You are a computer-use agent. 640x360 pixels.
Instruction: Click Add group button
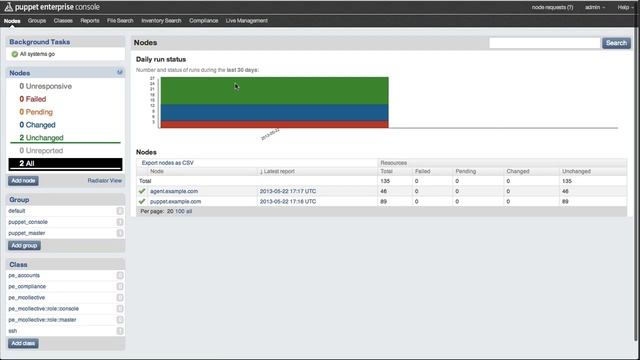click(24, 246)
